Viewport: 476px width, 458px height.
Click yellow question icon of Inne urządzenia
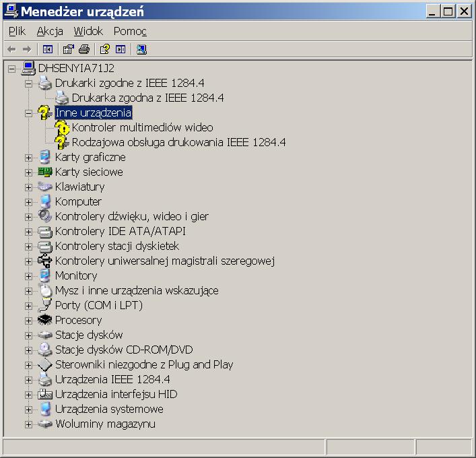(x=45, y=112)
